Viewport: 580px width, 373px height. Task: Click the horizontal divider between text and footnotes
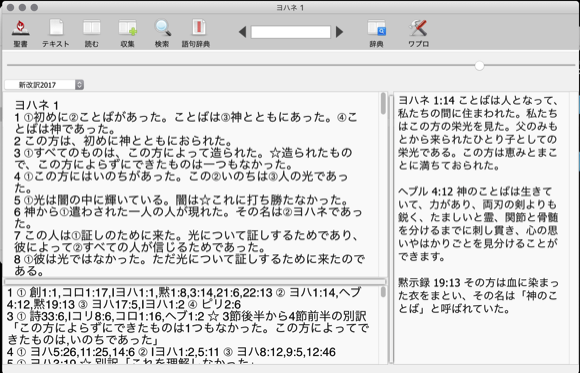[195, 282]
